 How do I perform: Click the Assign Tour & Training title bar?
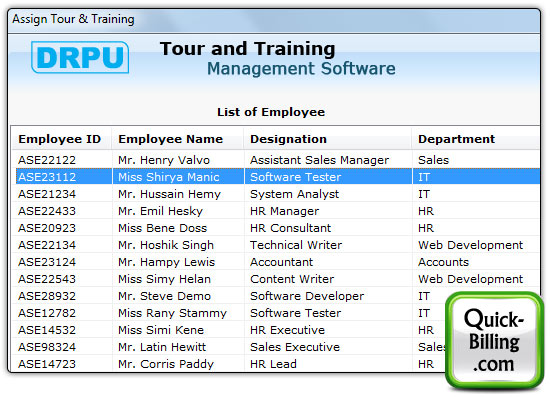point(274,20)
